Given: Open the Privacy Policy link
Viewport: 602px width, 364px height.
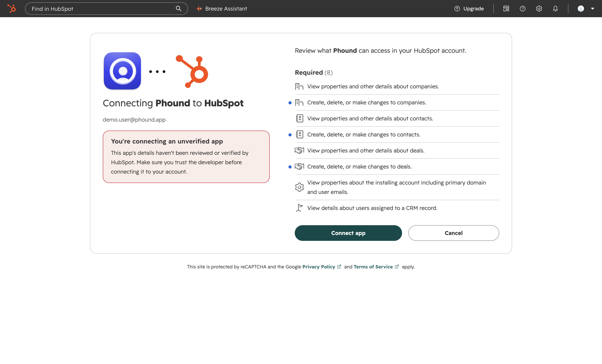Looking at the screenshot, I should tap(319, 266).
